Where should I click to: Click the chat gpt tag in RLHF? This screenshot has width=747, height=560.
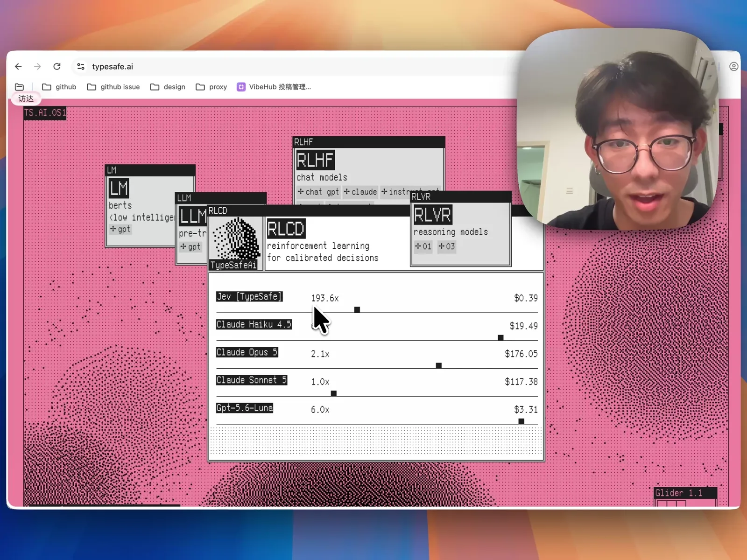click(318, 192)
